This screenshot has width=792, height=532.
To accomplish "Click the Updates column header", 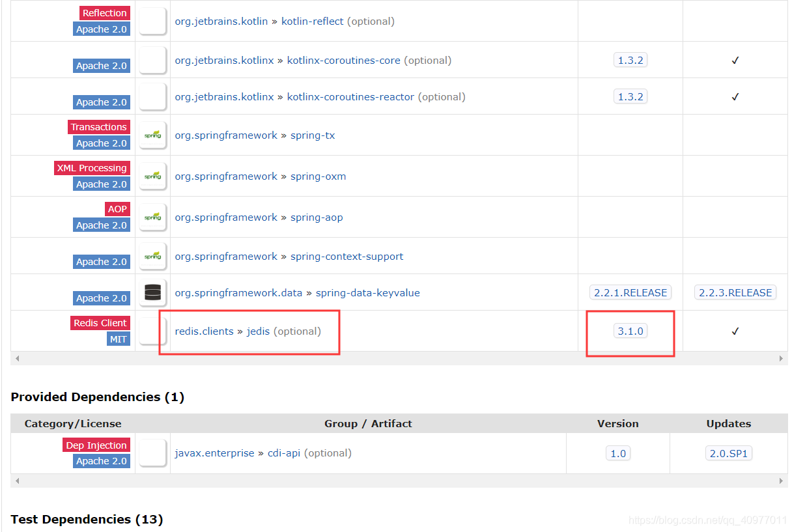I will 729,423.
